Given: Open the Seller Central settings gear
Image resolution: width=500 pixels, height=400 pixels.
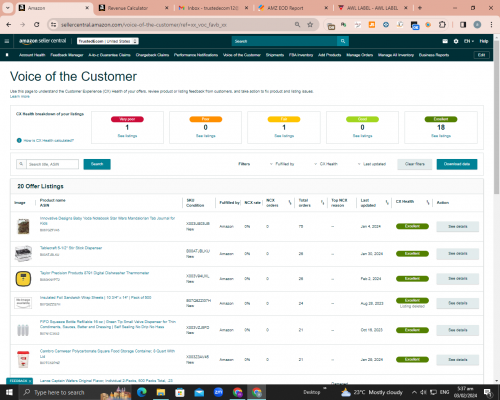Looking at the screenshot, I should tap(456, 41).
